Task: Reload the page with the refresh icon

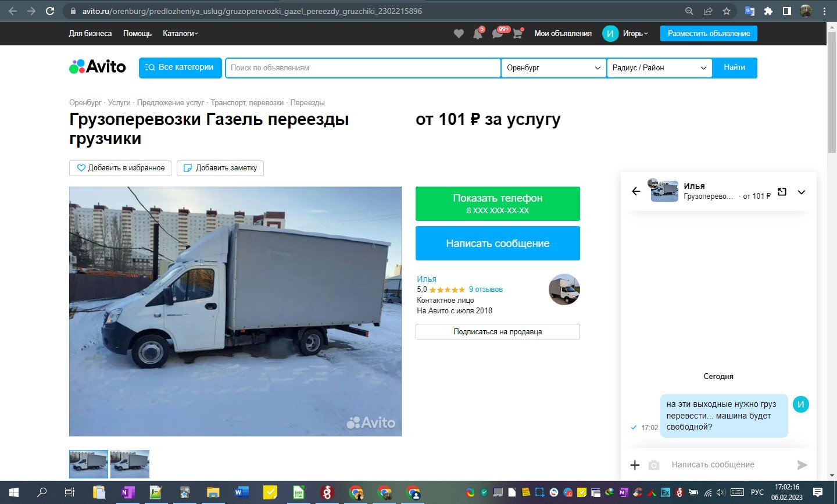Action: 50,11
